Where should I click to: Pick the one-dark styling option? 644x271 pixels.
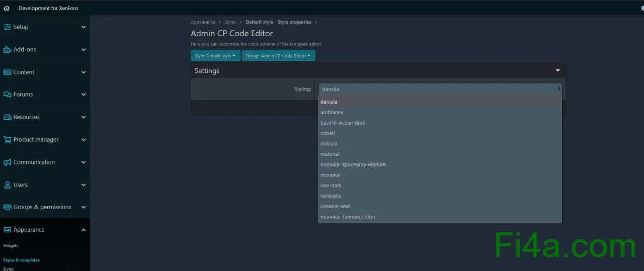tap(331, 186)
